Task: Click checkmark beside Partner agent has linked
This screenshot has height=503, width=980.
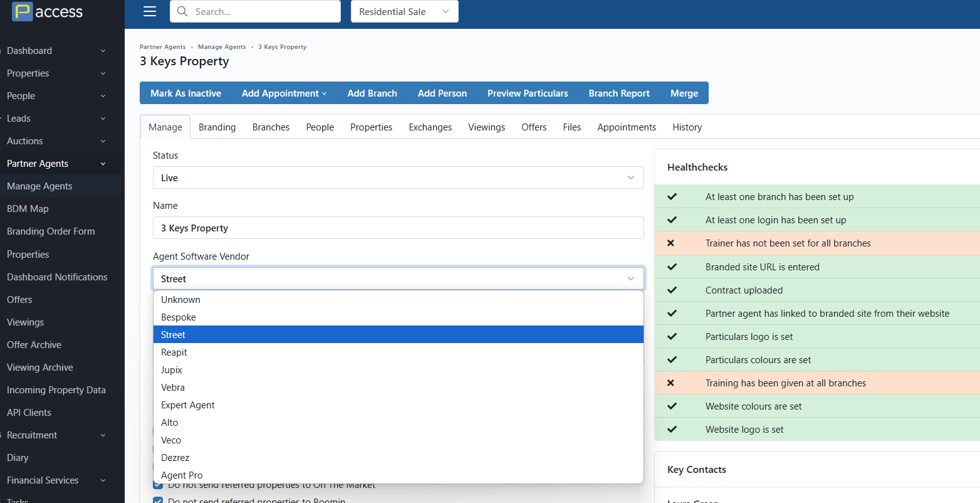Action: click(672, 313)
